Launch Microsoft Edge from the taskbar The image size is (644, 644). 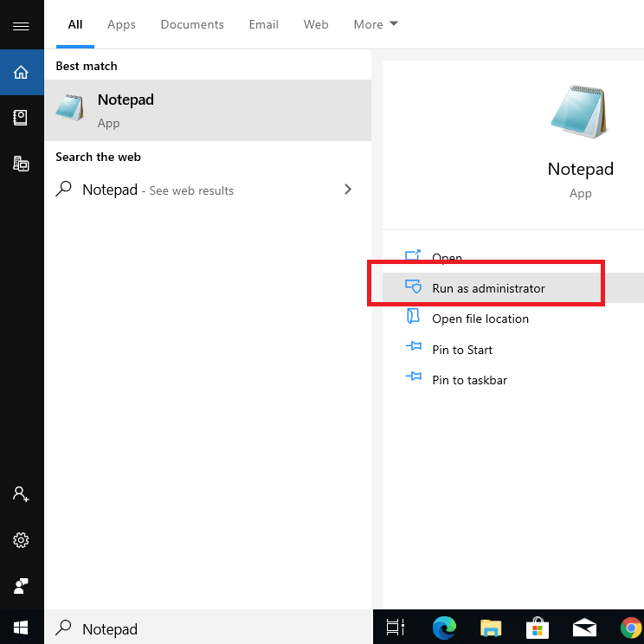pos(444,628)
